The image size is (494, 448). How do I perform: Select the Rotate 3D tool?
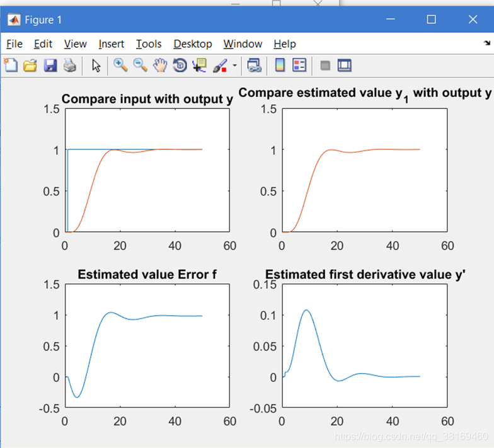[180, 66]
